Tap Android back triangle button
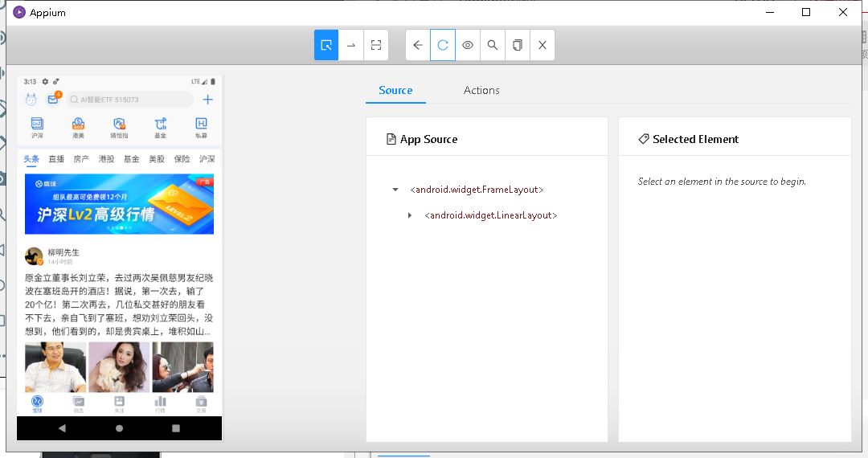Screen dimensions: 868x458 (62, 428)
